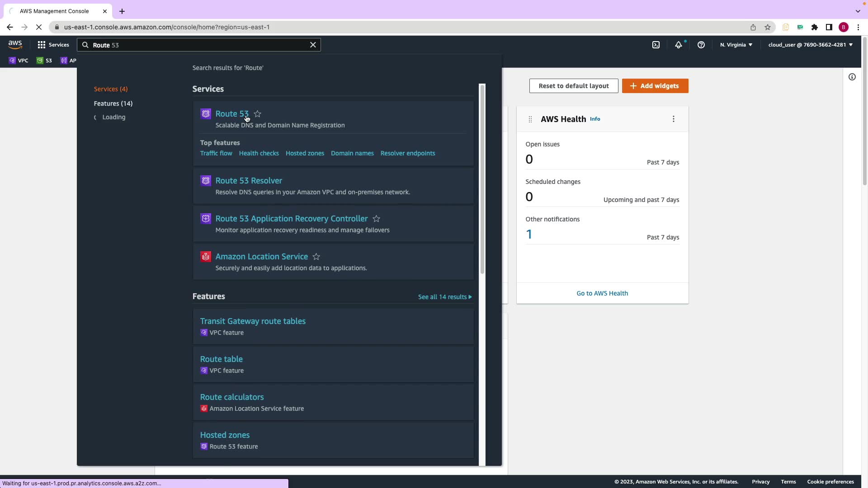Screen dimensions: 868x488
Task: Click the help question mark icon
Action: click(701, 45)
